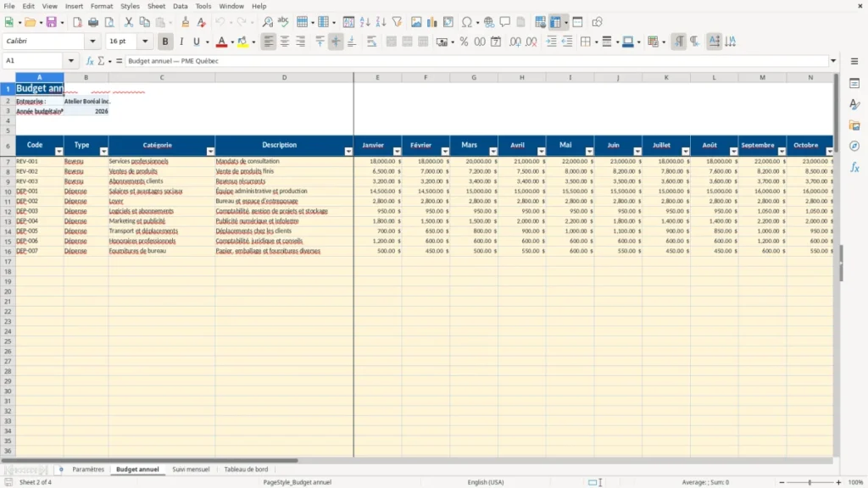Viewport: 868px width, 488px height.
Task: Select column header D
Action: 285,77
